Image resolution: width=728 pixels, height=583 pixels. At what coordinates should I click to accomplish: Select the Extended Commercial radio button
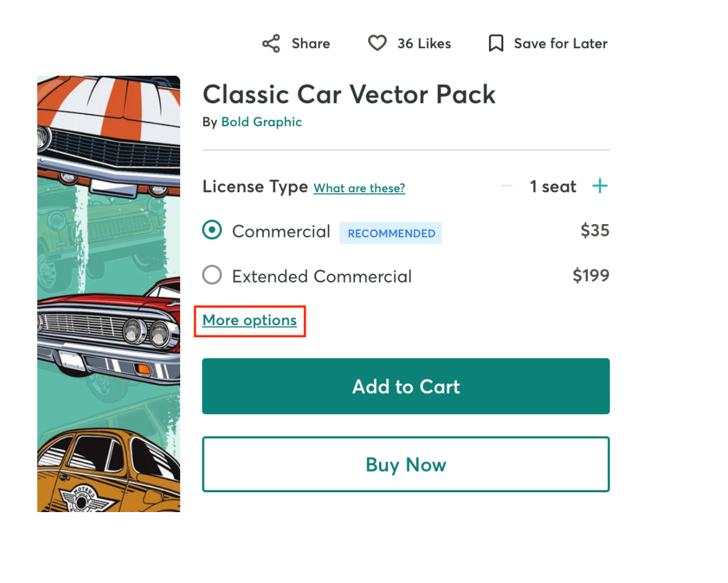(x=212, y=275)
